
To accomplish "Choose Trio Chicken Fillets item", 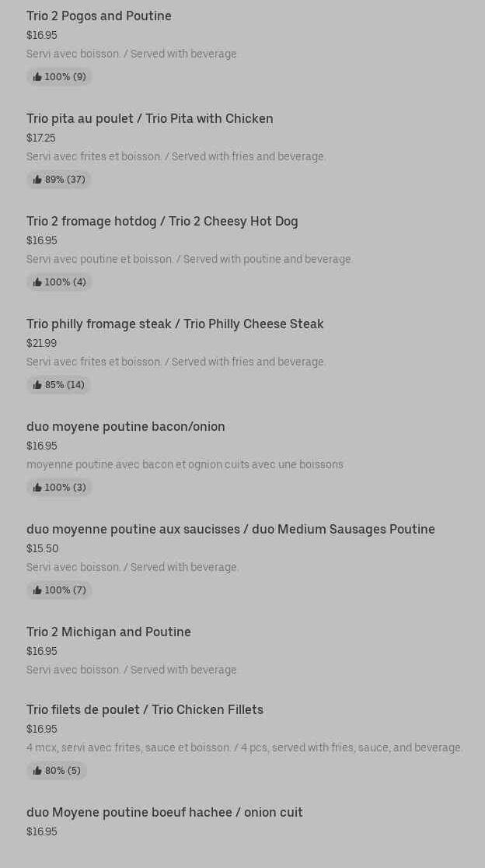I will 145,709.
